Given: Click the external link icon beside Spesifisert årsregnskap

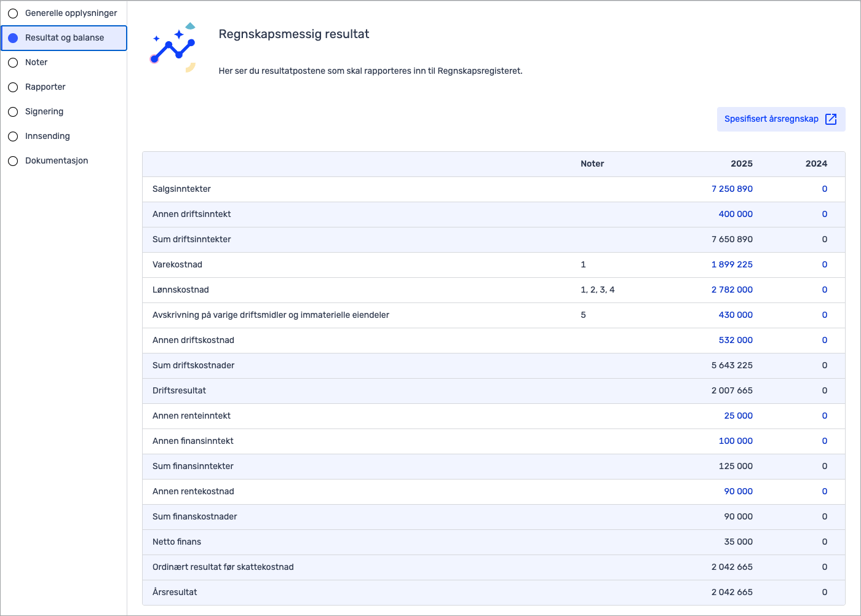Looking at the screenshot, I should pos(831,119).
